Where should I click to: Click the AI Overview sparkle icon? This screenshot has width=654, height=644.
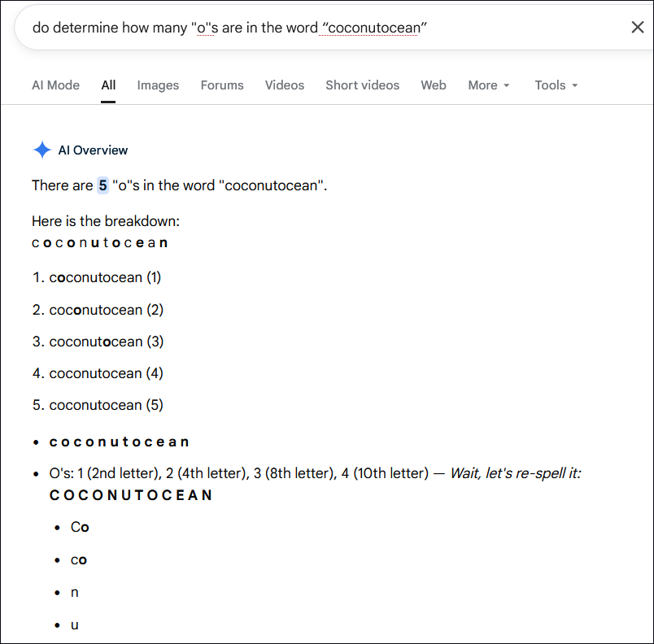click(x=41, y=150)
